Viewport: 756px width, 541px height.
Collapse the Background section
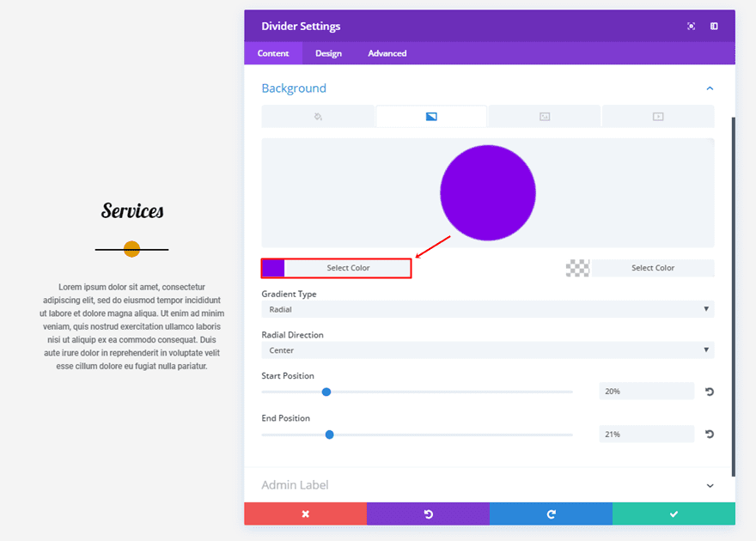pyautogui.click(x=710, y=88)
